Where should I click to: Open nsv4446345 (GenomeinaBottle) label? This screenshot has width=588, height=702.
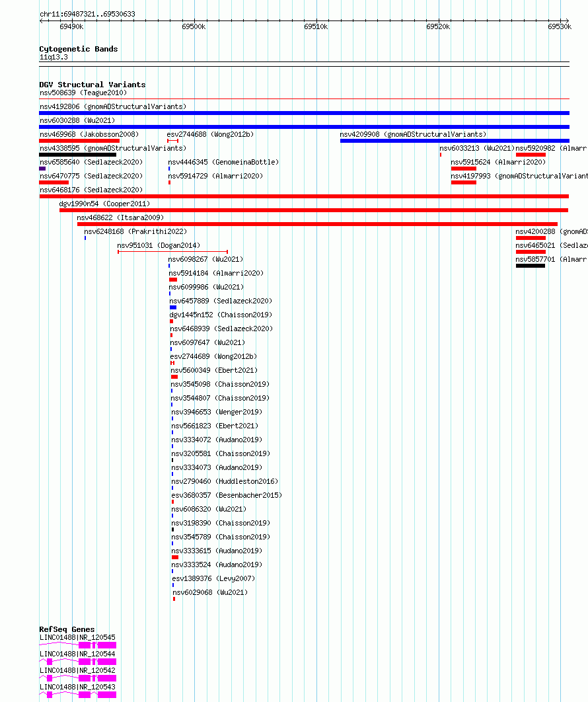coord(223,162)
